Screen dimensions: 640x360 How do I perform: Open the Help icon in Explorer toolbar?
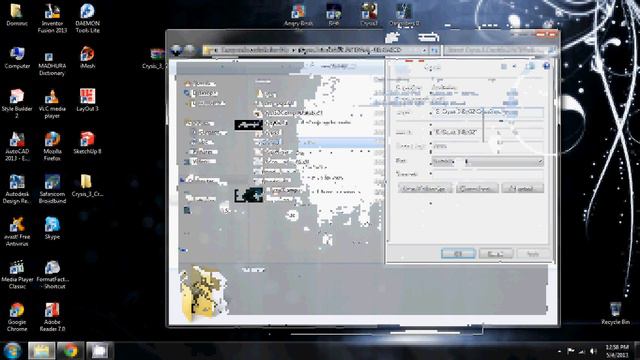click(x=547, y=66)
